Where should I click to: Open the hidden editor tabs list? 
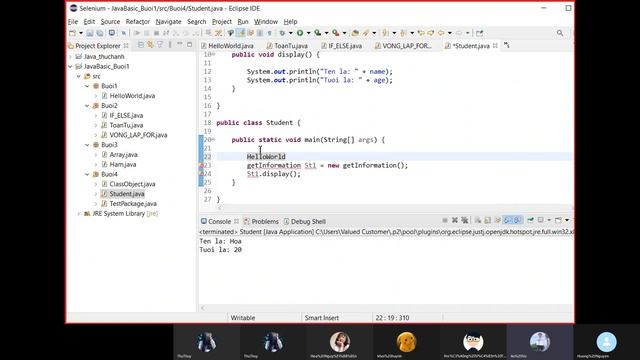click(x=507, y=45)
